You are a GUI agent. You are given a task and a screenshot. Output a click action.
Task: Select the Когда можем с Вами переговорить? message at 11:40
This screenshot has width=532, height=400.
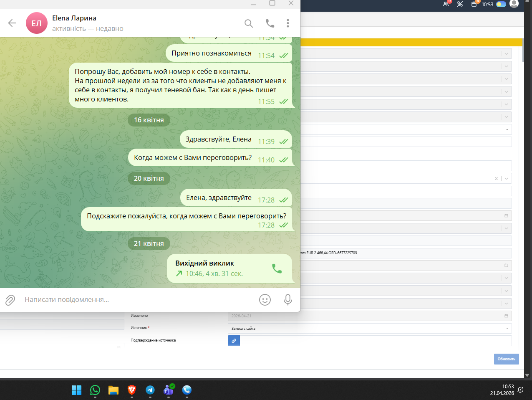(x=210, y=158)
